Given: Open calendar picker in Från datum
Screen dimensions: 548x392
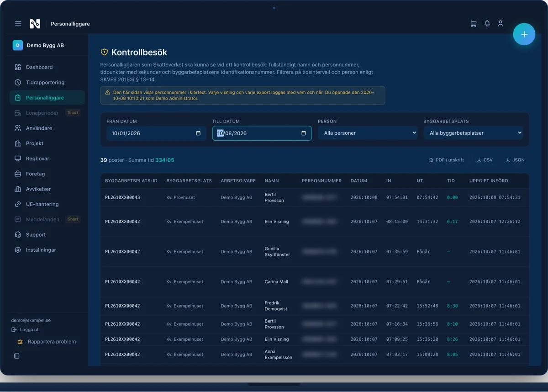Looking at the screenshot, I should 198,133.
